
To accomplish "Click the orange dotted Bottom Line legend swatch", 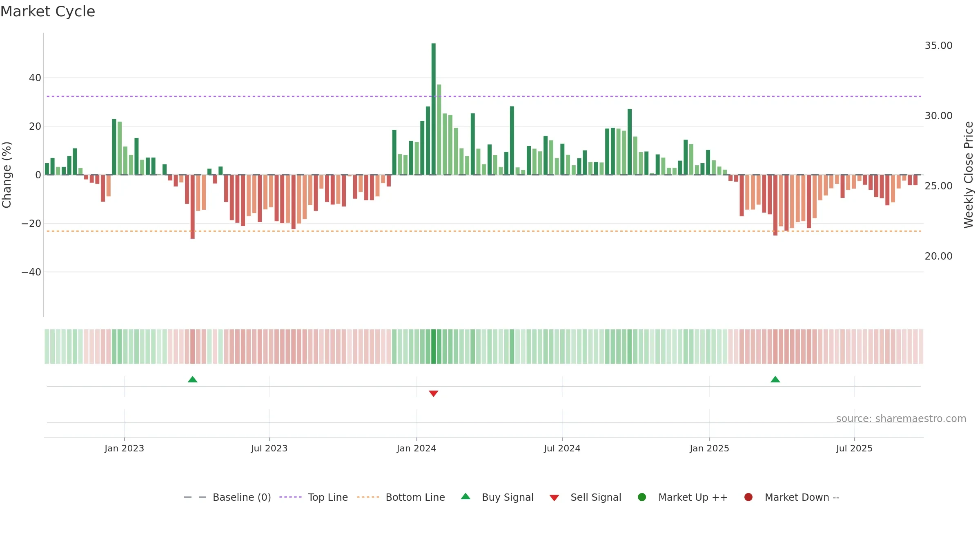I will pos(368,497).
